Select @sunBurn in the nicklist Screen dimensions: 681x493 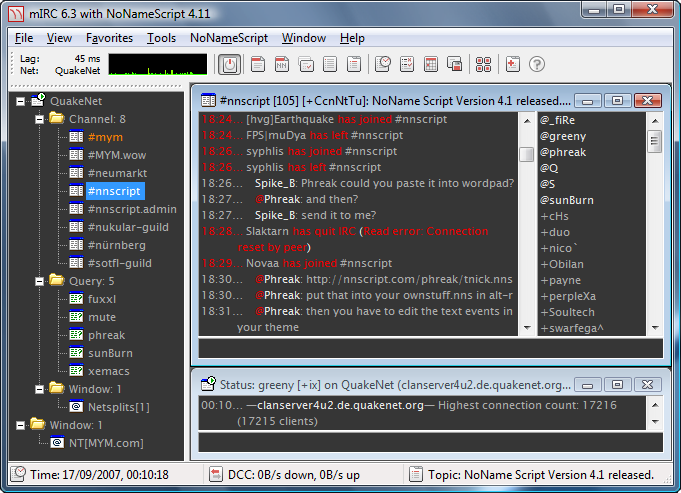pos(566,200)
